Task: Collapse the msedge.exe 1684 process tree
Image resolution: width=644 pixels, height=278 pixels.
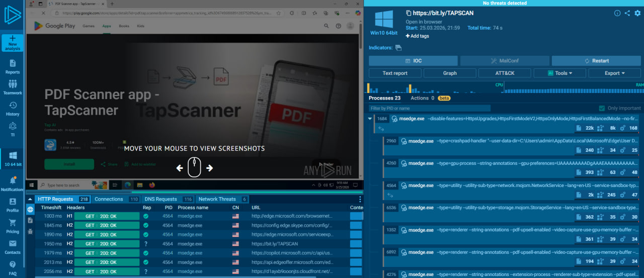Action: click(371, 119)
